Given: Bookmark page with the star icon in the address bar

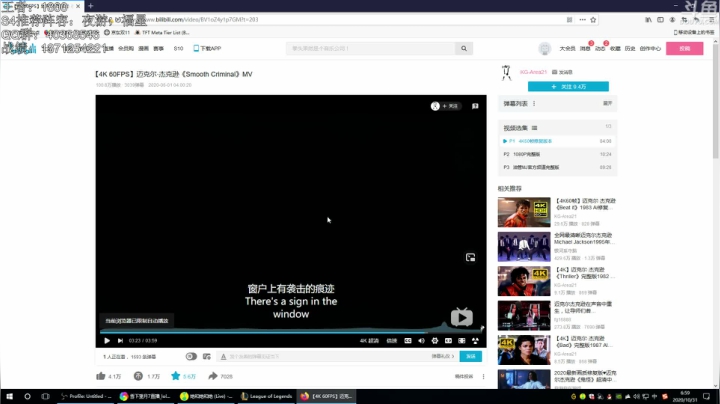Looking at the screenshot, I should (x=593, y=20).
